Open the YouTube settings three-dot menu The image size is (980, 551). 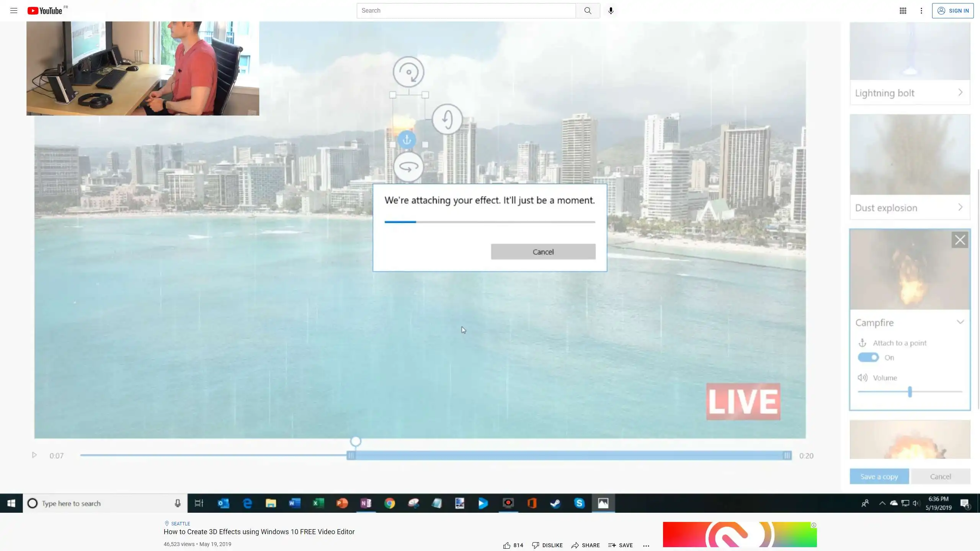[921, 11]
